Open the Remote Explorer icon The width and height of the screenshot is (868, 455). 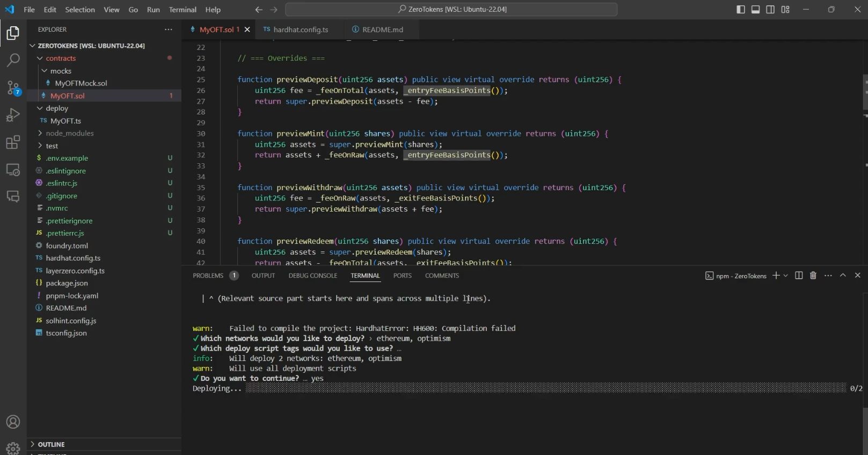point(13,170)
